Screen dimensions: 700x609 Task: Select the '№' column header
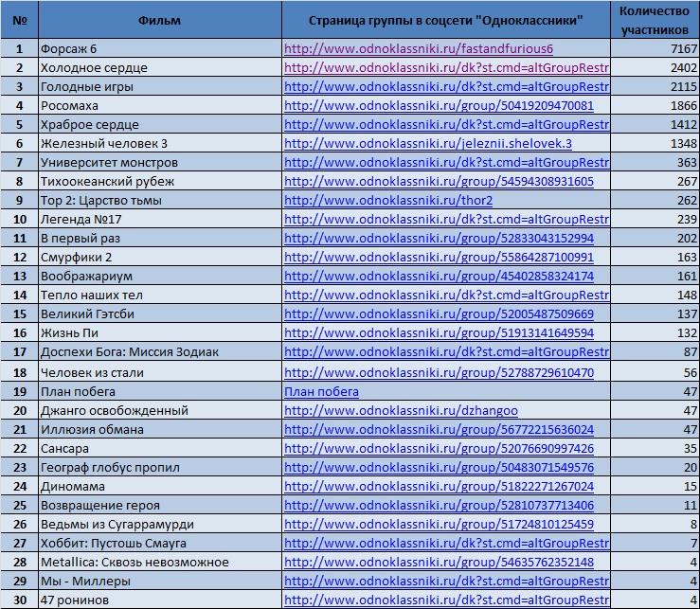pos(20,20)
